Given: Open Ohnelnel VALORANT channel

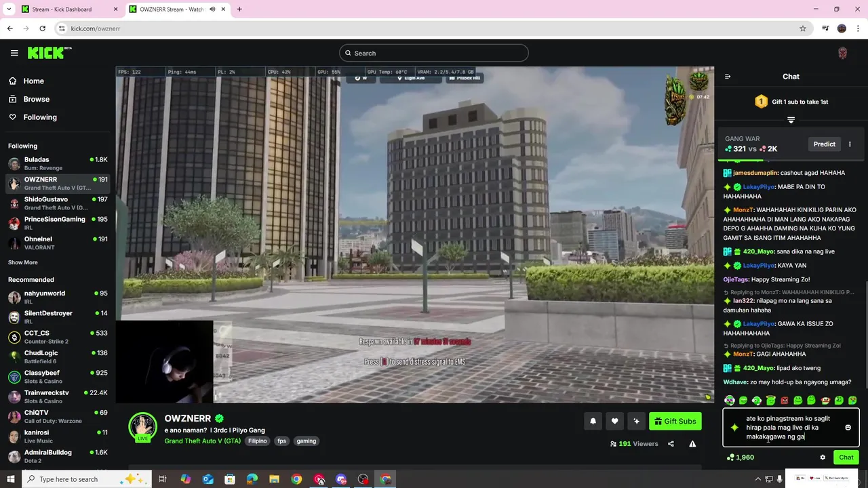Looking at the screenshot, I should (x=58, y=243).
